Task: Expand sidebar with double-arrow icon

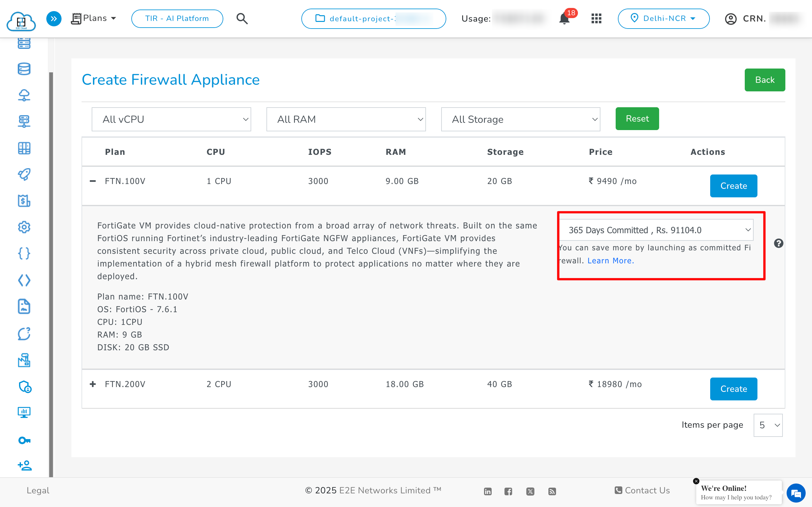Action: pos(54,18)
